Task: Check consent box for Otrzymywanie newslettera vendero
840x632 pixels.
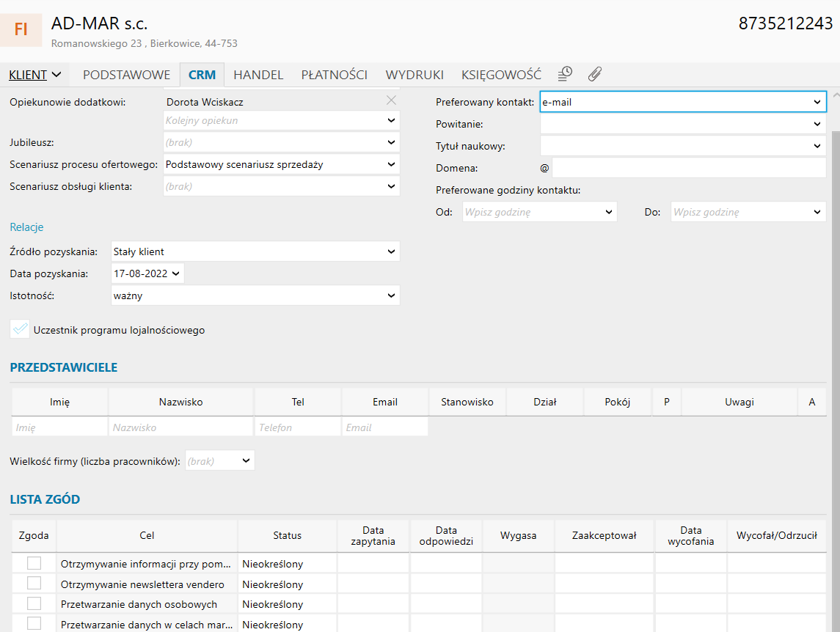Action: tap(34, 584)
